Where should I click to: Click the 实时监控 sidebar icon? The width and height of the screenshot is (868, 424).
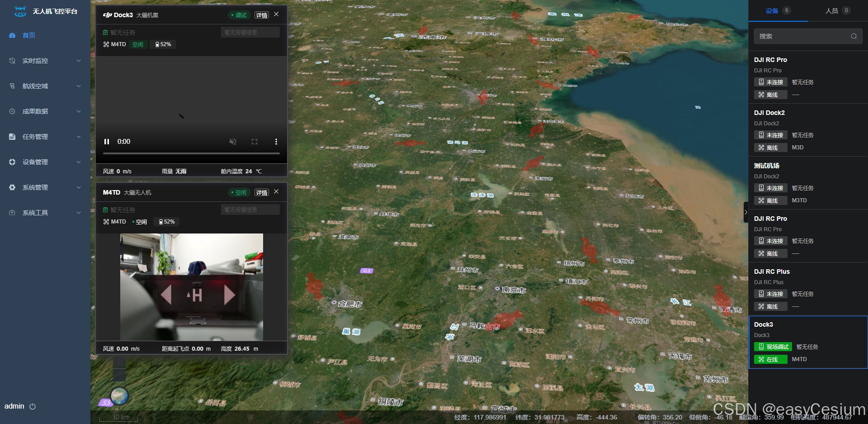click(12, 61)
